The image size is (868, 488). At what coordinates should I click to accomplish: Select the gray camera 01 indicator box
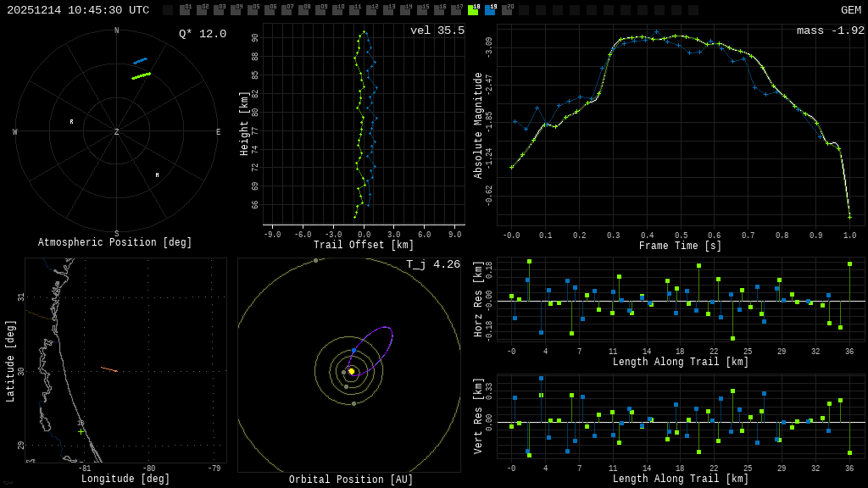point(185,10)
